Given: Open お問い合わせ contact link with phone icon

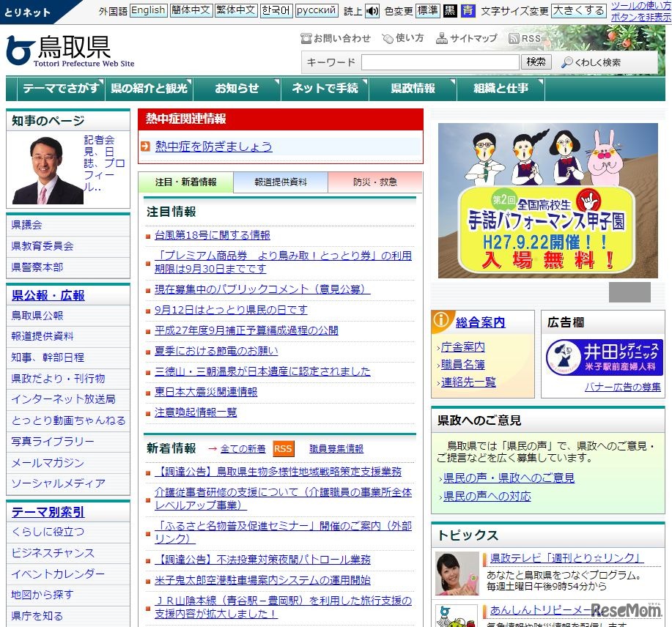Looking at the screenshot, I should click(336, 39).
